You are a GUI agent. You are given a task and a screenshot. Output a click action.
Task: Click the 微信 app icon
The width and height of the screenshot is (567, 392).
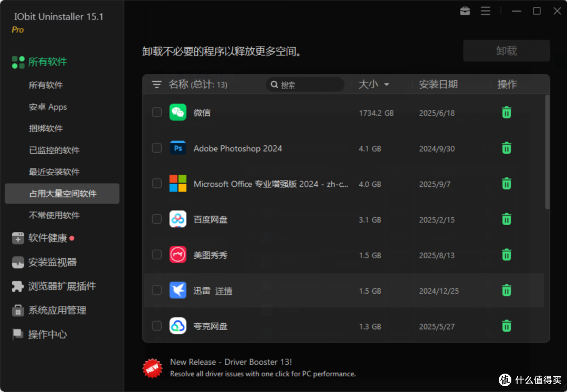[x=178, y=112]
